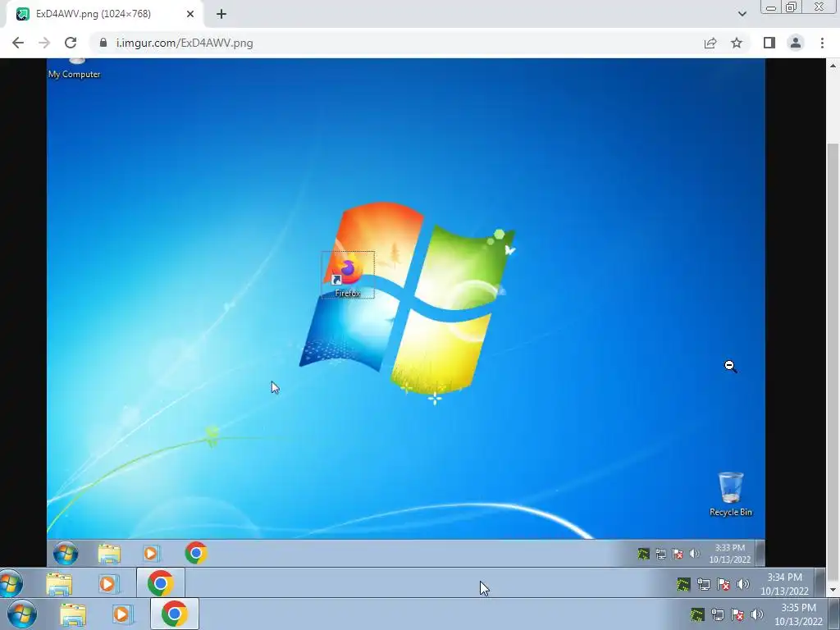
Task: Select the Firefox shortcut on the desktop
Action: point(348,275)
